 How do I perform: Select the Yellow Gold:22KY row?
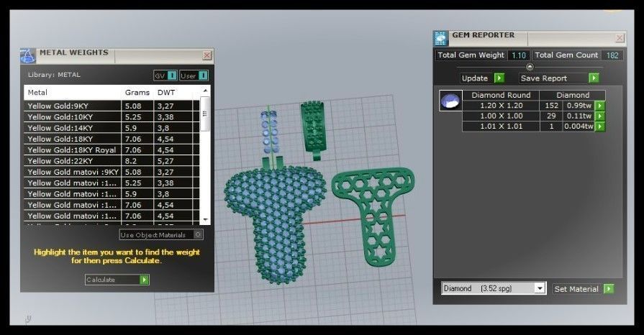coord(112,161)
